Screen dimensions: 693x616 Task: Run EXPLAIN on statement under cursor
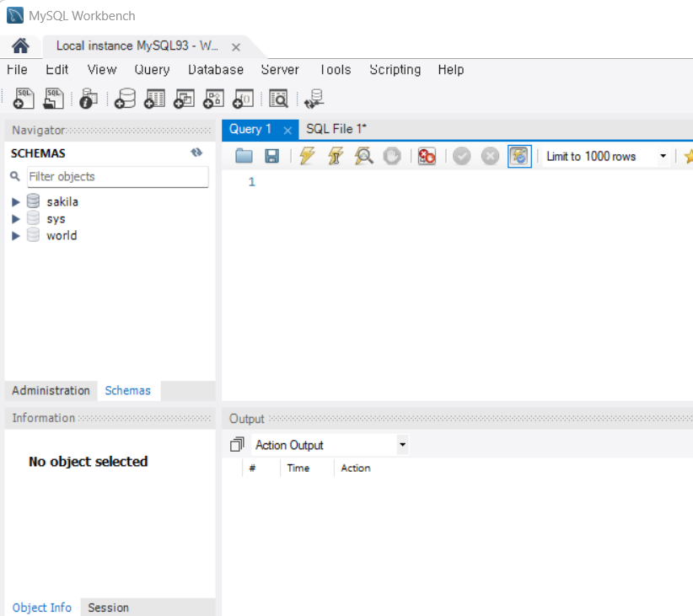pyautogui.click(x=363, y=156)
